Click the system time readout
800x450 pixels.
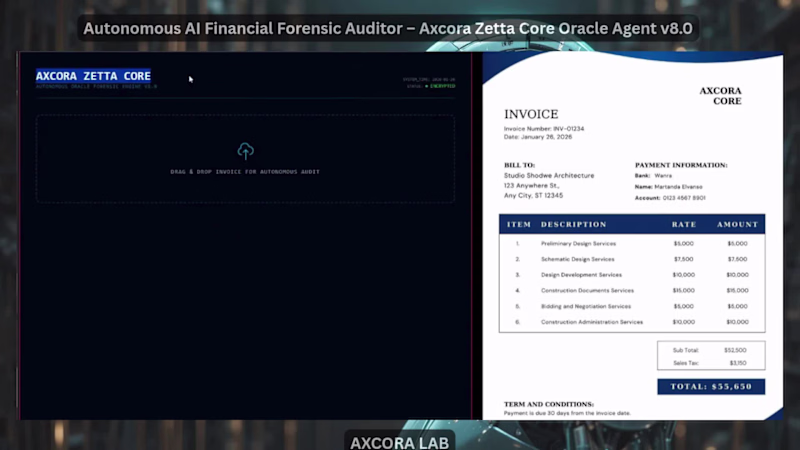point(429,80)
